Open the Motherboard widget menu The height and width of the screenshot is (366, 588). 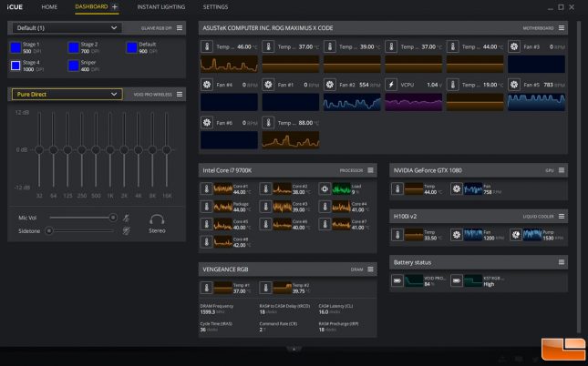[562, 27]
